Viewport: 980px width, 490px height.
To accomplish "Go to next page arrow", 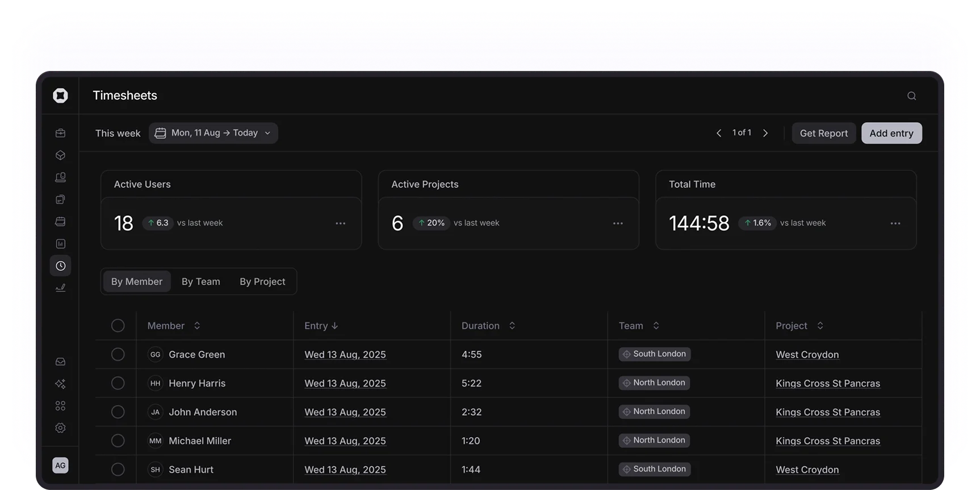I will point(765,133).
